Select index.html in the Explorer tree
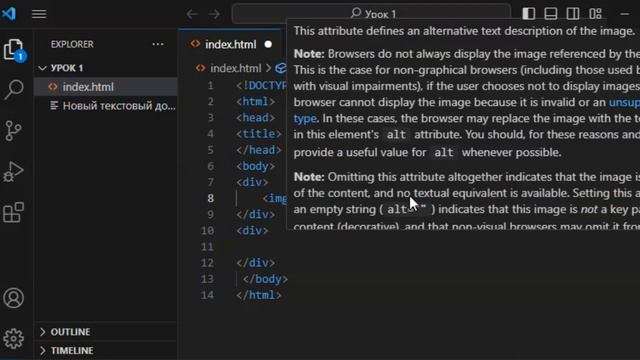 click(x=106, y=87)
